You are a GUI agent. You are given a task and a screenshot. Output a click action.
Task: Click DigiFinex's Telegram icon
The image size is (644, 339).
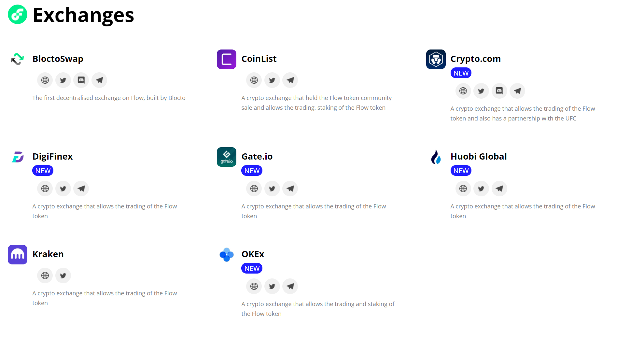(x=81, y=189)
